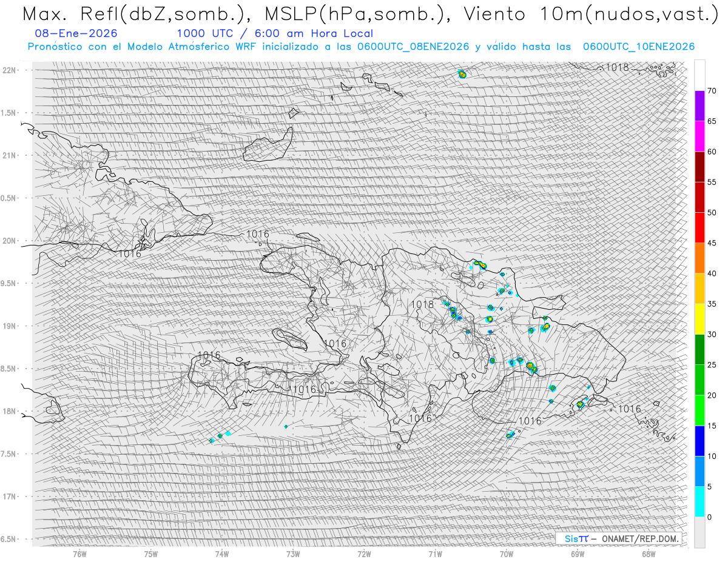Pick the dark blue 10–15 dBZ color segment
728x562 pixels.
699,441
